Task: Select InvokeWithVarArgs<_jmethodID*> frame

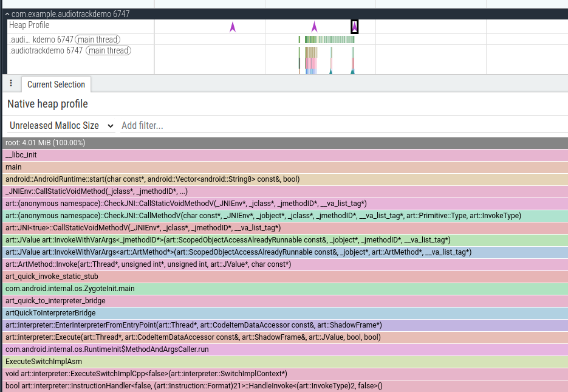Action: point(285,240)
